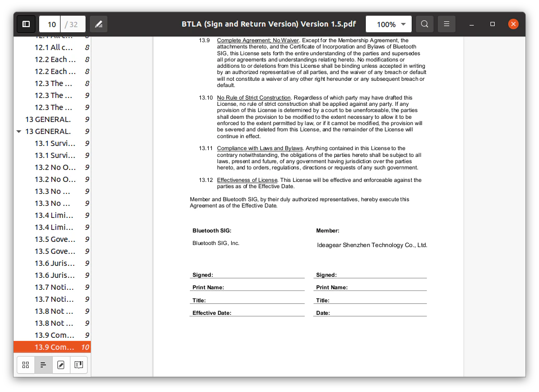Click the bold 'Member:' label

click(328, 230)
